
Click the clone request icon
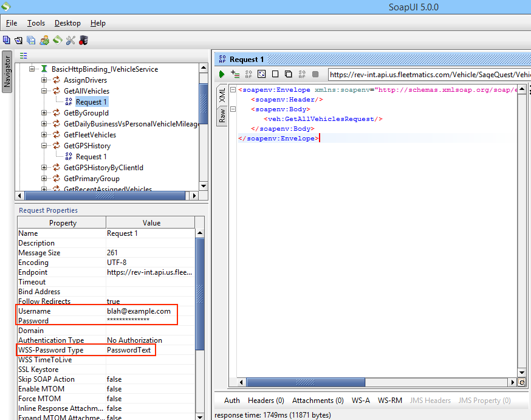[289, 74]
